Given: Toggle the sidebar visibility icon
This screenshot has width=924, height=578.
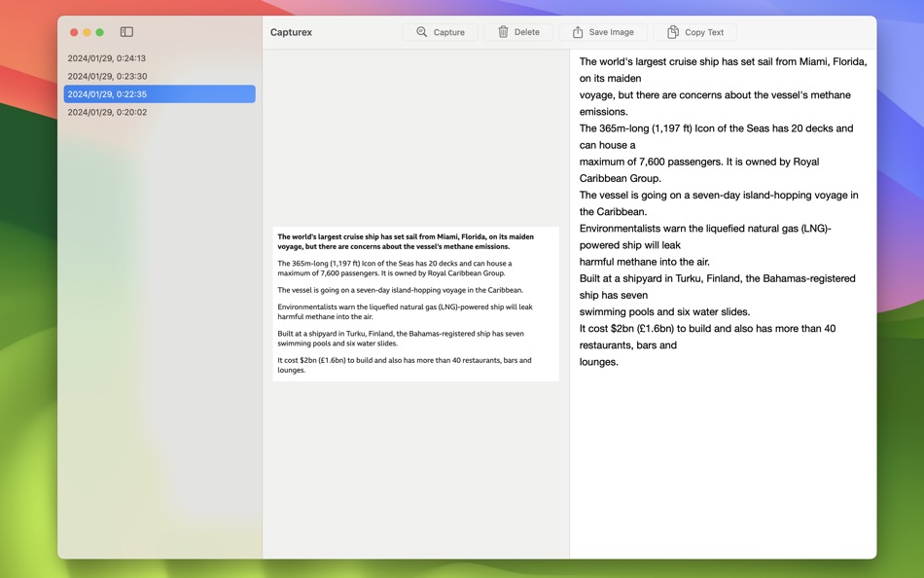Looking at the screenshot, I should click(126, 30).
